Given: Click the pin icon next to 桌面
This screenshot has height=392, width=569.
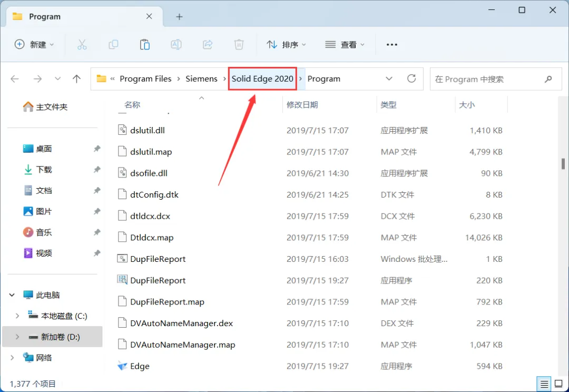Looking at the screenshot, I should click(x=97, y=149).
